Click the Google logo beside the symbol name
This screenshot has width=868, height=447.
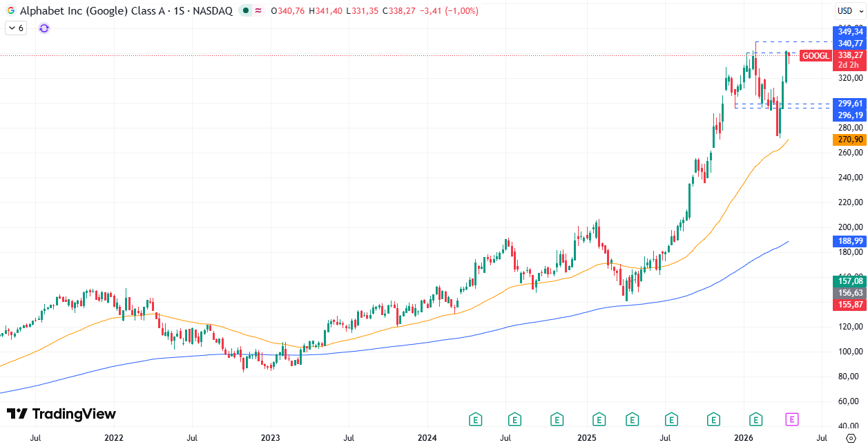click(11, 11)
